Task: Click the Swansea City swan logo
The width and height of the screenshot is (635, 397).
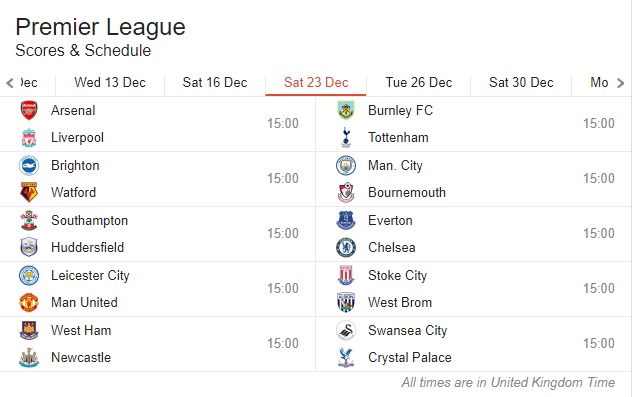Action: coord(346,331)
